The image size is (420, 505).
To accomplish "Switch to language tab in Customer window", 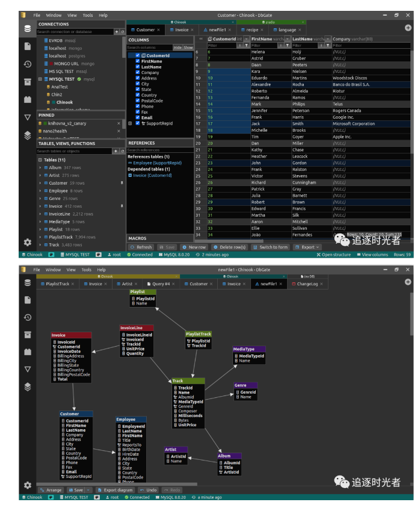I will pyautogui.click(x=287, y=29).
